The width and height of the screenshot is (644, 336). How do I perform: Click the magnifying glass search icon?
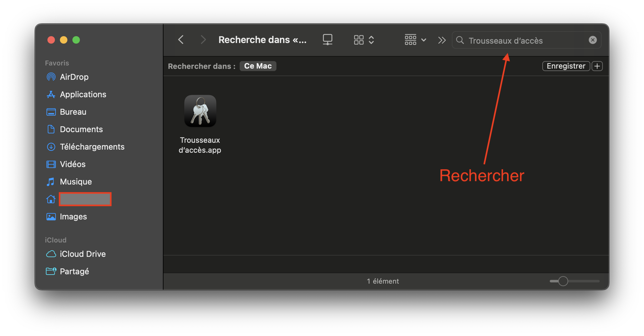[460, 40]
